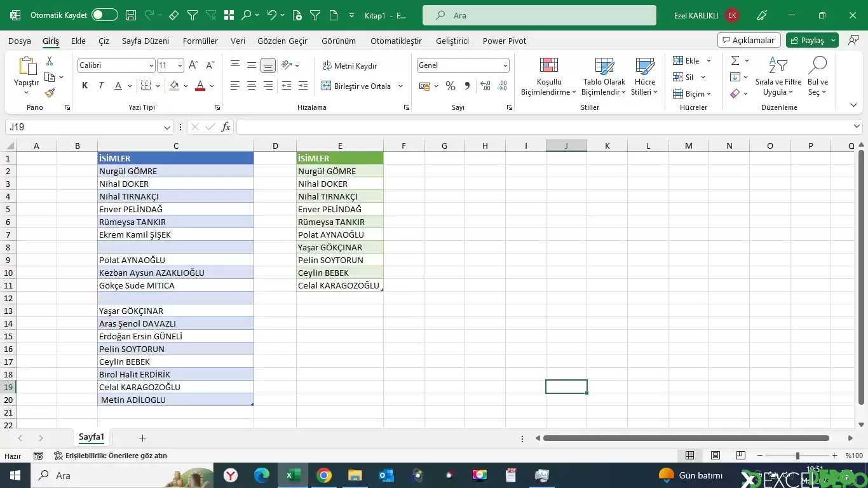The image size is (868, 488).
Task: Click Birleştir ve Ortala button
Action: (356, 86)
